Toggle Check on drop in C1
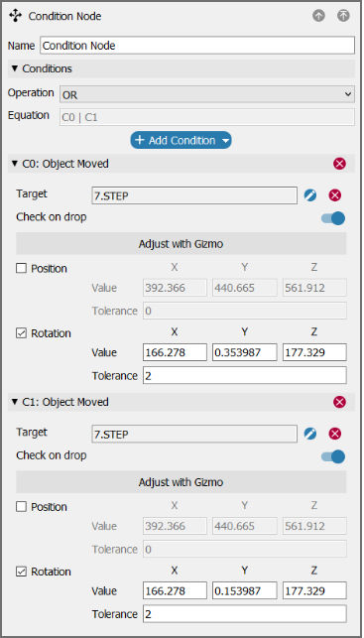The width and height of the screenshot is (364, 638). pos(333,457)
